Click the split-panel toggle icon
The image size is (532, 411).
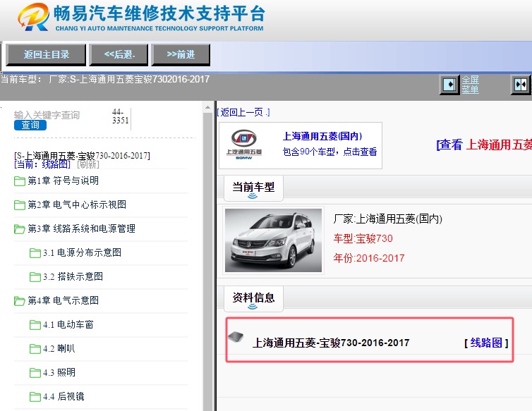point(521,85)
